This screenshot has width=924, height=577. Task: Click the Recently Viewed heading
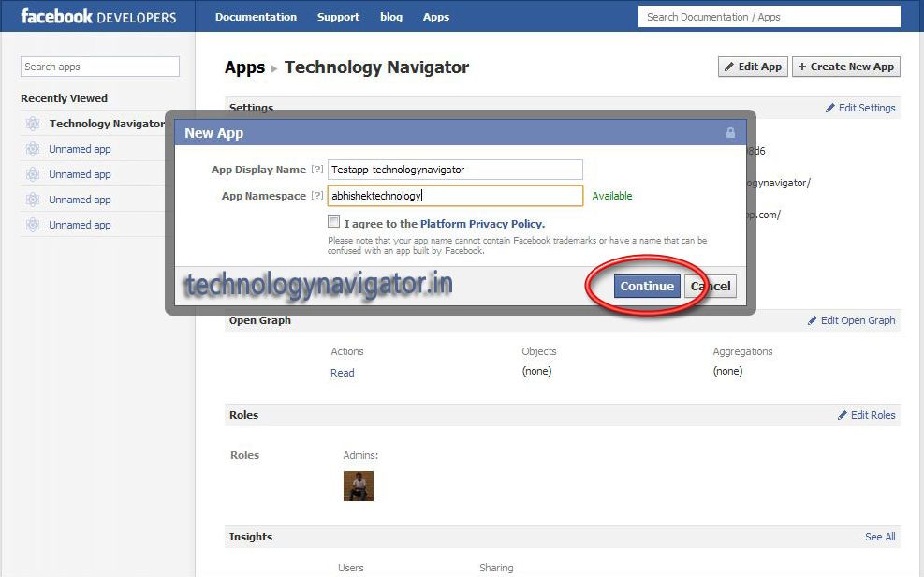point(65,98)
